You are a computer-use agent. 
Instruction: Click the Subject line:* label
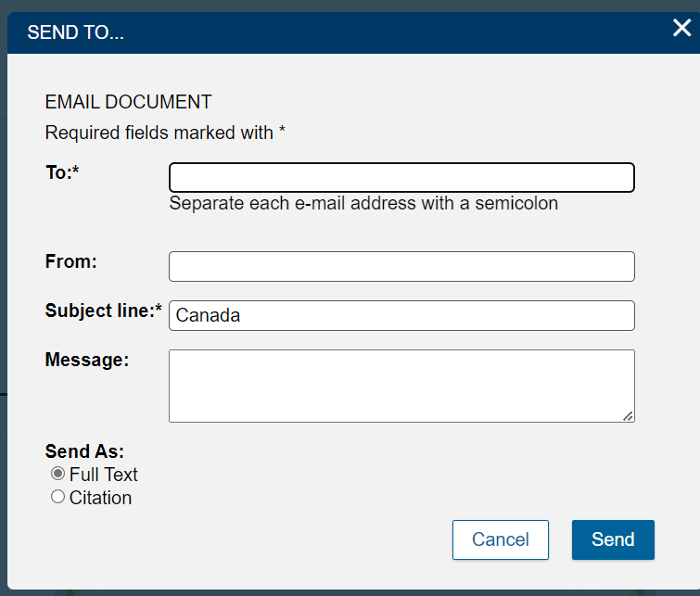pos(104,311)
